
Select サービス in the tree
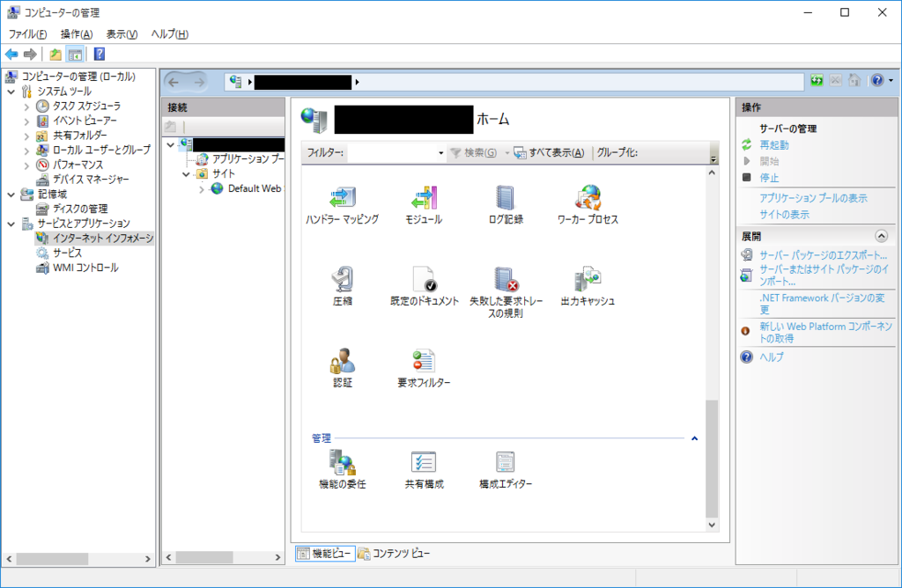67,253
